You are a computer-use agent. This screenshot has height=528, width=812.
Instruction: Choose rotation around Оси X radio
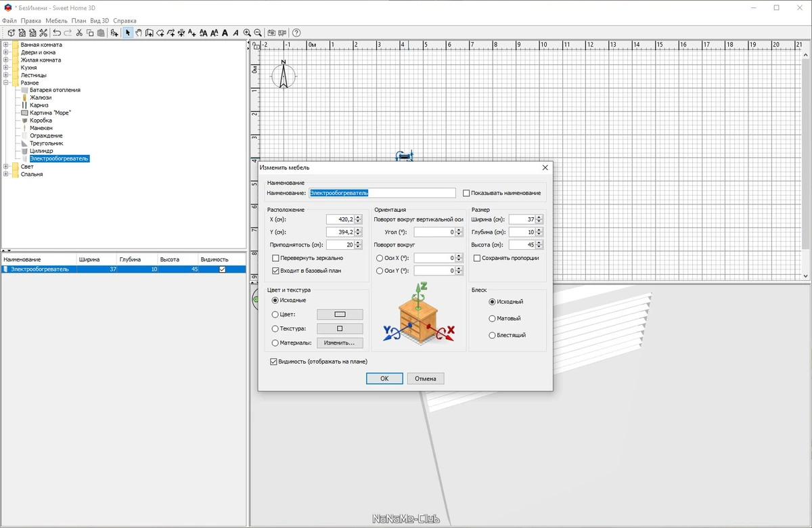380,258
